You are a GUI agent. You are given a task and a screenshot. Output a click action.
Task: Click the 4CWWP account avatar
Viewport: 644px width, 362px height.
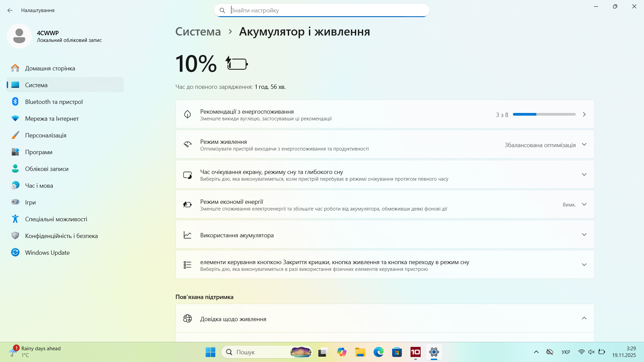[19, 36]
